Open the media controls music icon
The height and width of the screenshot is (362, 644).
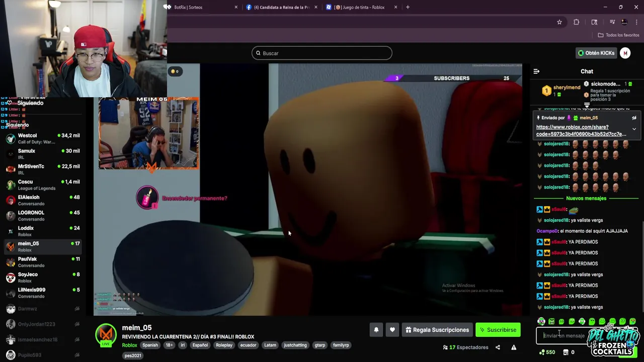[612, 22]
